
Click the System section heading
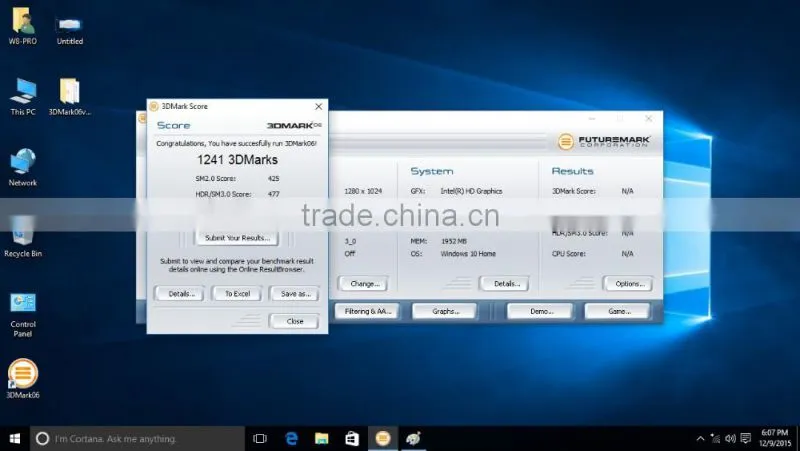[432, 171]
